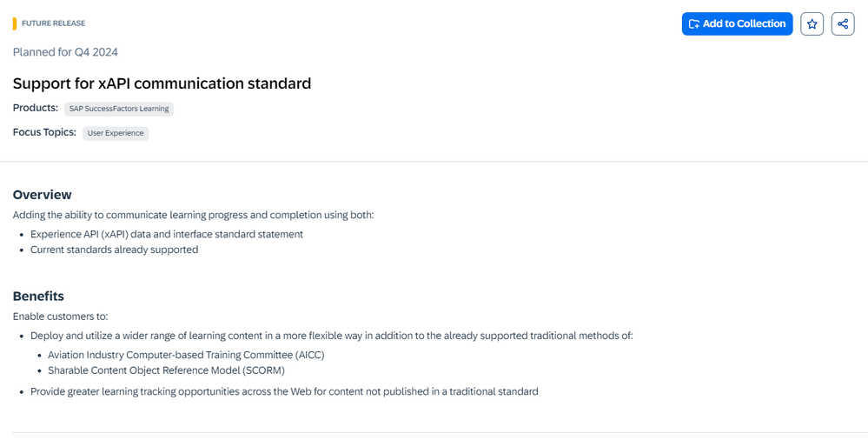The image size is (868, 440).
Task: Click the Planned for Q4 2024 text
Action: tap(65, 52)
